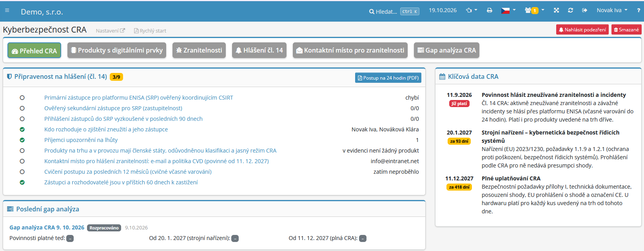Click the red 'již platí' badge

tap(459, 104)
